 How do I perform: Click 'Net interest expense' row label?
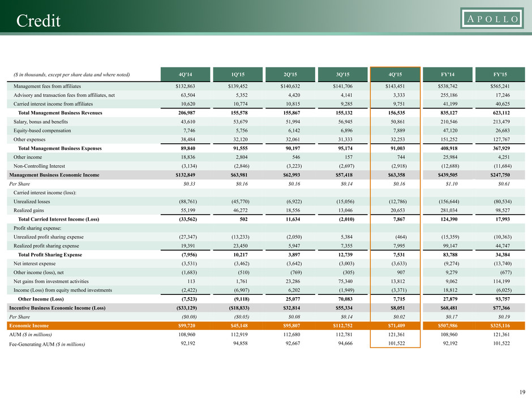[x=35, y=264]
